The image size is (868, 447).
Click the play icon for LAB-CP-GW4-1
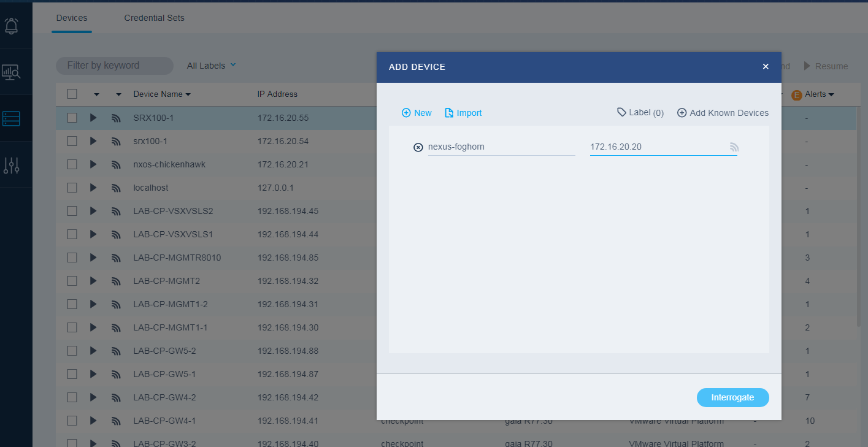[93, 421]
